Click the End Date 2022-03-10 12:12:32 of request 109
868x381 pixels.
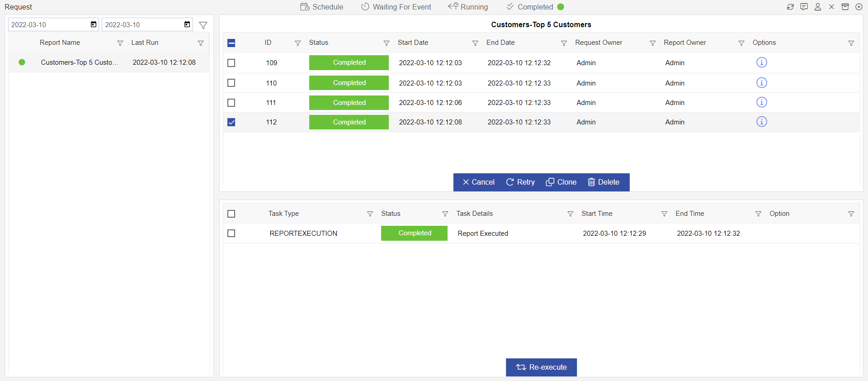point(519,63)
